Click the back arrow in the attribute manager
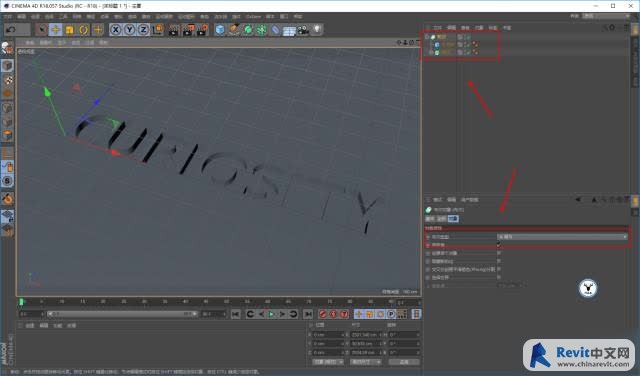 [x=578, y=200]
